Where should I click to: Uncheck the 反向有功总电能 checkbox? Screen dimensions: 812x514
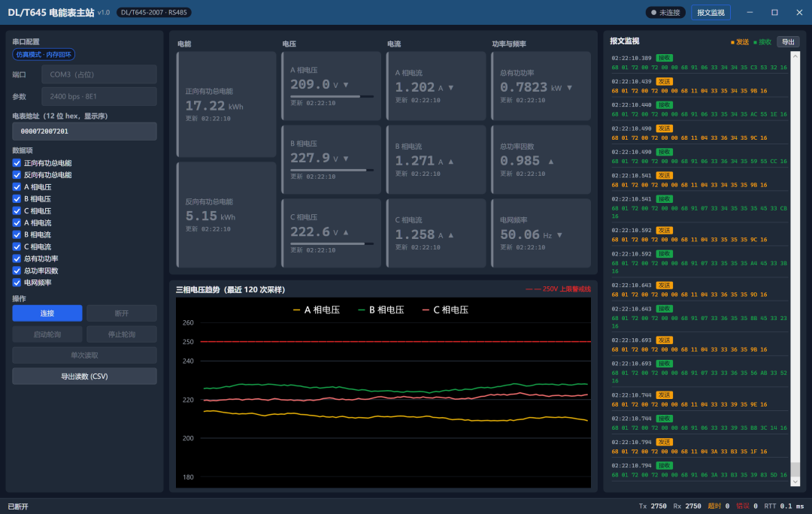click(17, 175)
